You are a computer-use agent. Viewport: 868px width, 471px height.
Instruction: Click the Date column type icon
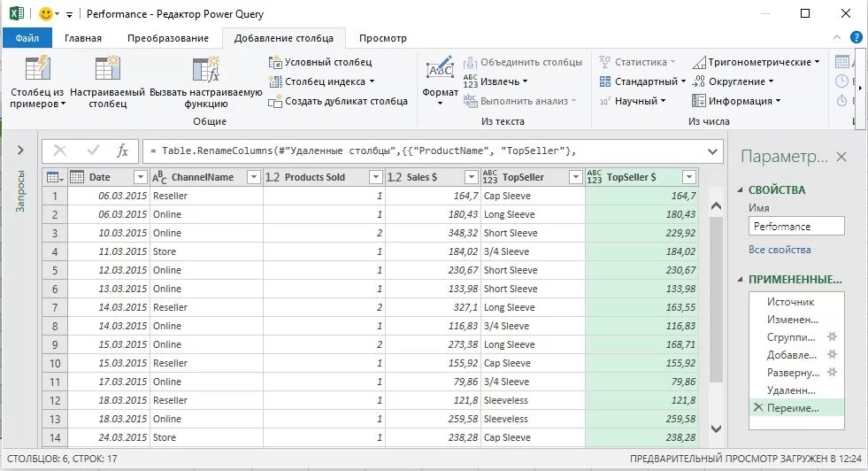(76, 177)
